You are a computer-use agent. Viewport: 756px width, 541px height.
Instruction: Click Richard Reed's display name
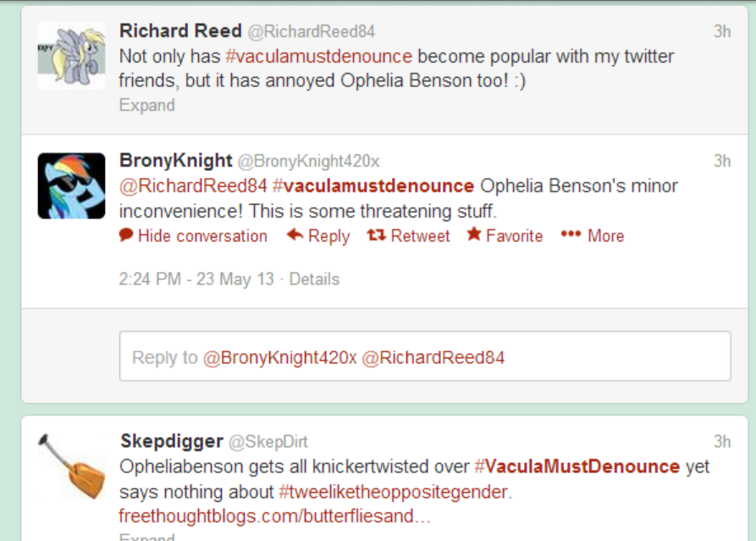[179, 30]
